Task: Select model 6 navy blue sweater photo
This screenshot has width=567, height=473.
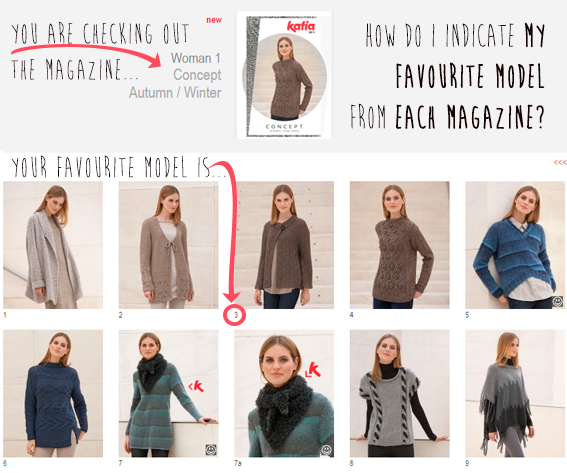Action: (53, 393)
